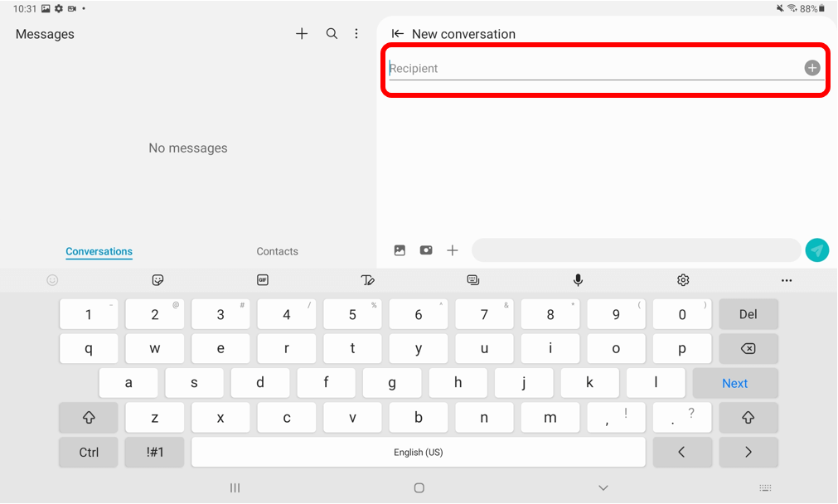This screenshot has height=504, width=838.
Task: Open keyboard GIF panel
Action: click(263, 280)
